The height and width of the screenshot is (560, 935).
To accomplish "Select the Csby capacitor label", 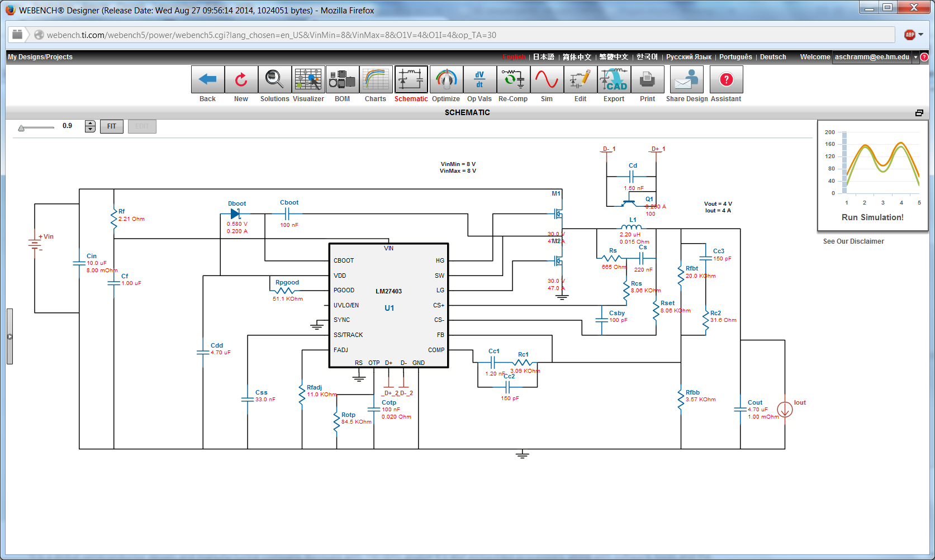I will pyautogui.click(x=617, y=313).
